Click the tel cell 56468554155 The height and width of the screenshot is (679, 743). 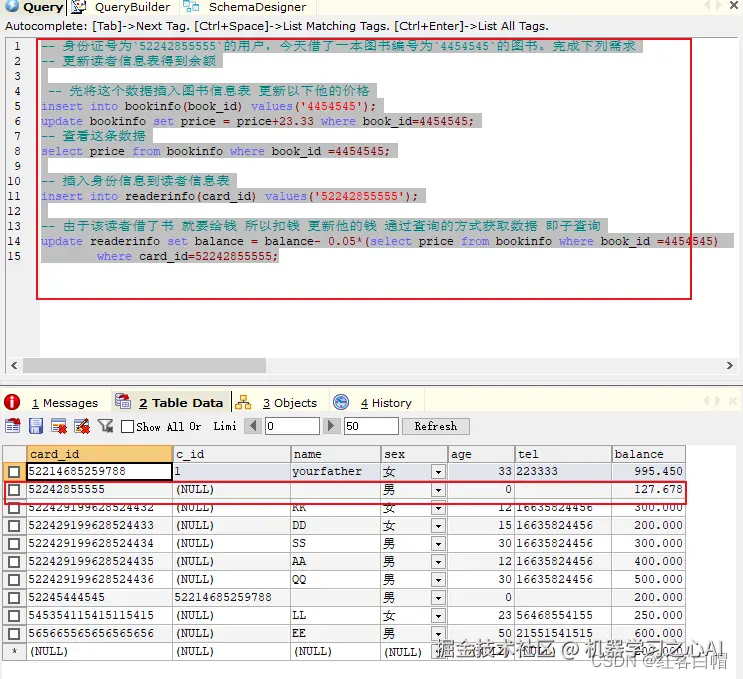562,616
